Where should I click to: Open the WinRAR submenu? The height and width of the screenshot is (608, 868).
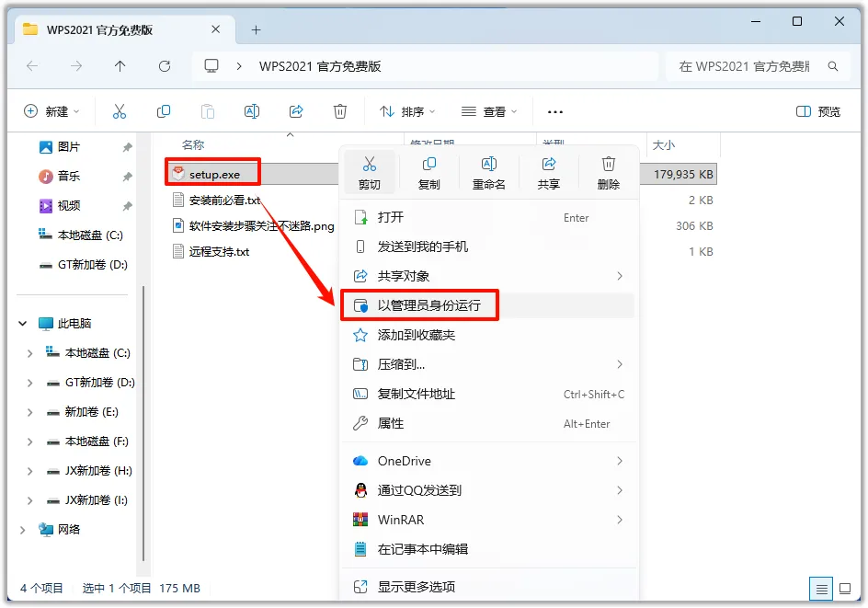tap(489, 520)
